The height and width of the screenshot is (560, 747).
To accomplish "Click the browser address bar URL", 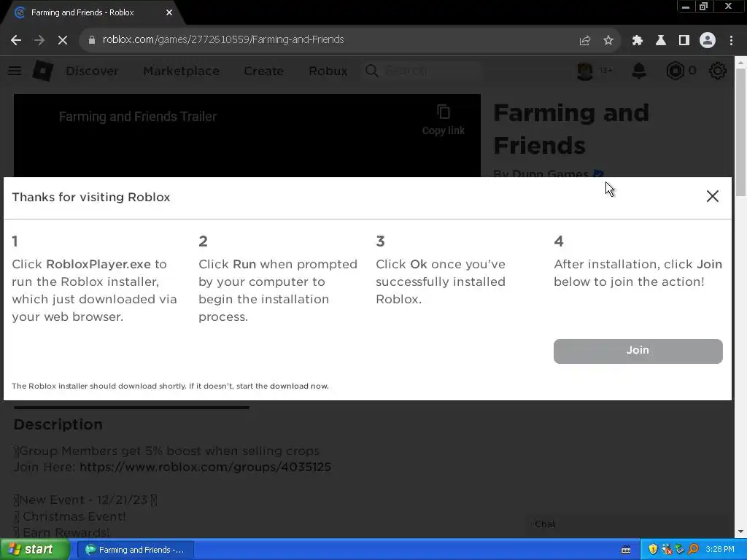I will (x=223, y=39).
